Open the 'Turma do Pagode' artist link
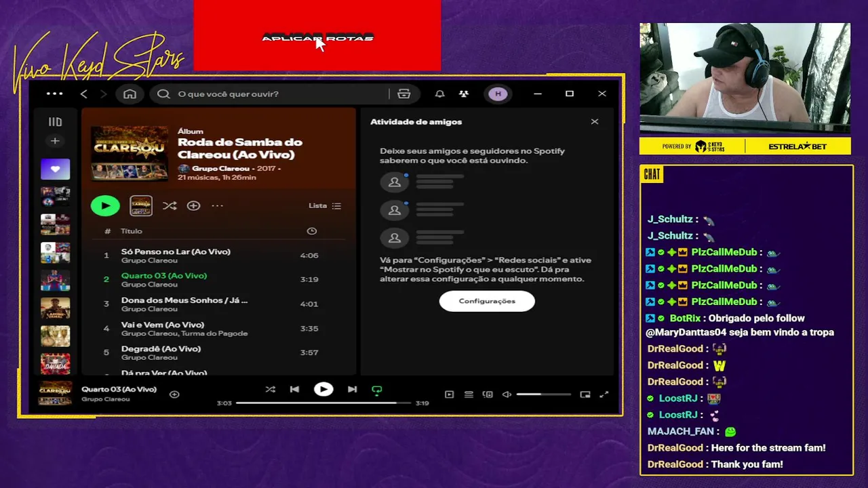Image resolution: width=868 pixels, height=488 pixels. pyautogui.click(x=216, y=333)
